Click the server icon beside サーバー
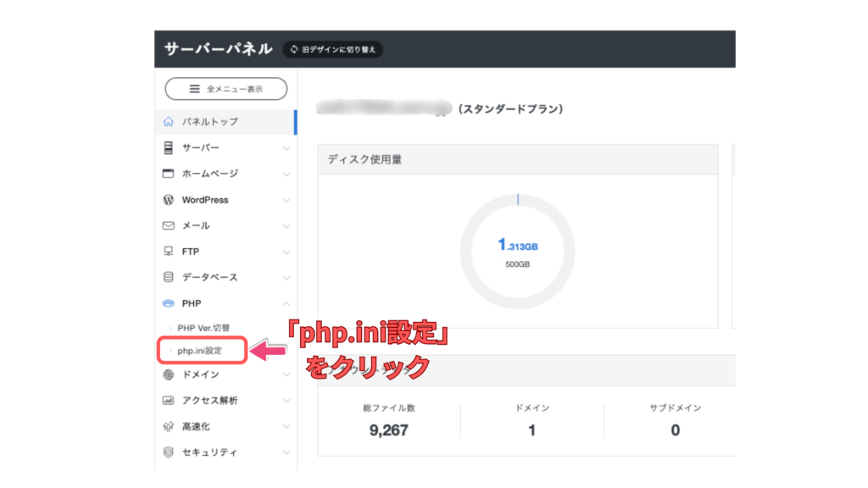Screen dimensions: 868x488 tap(168, 148)
